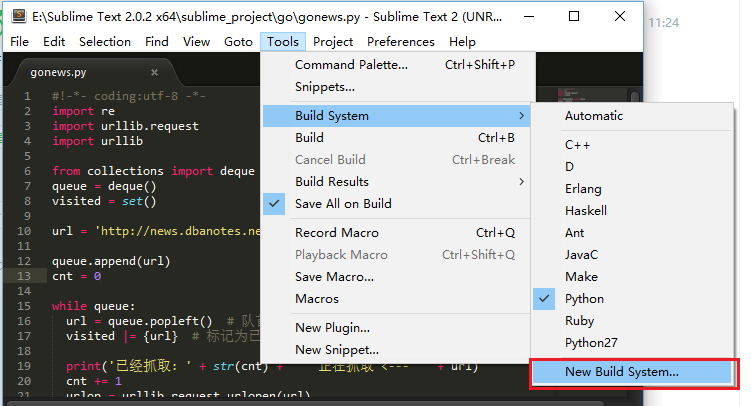Click 'queue.append(url)' code line
This screenshot has width=751, height=406.
pyautogui.click(x=111, y=261)
